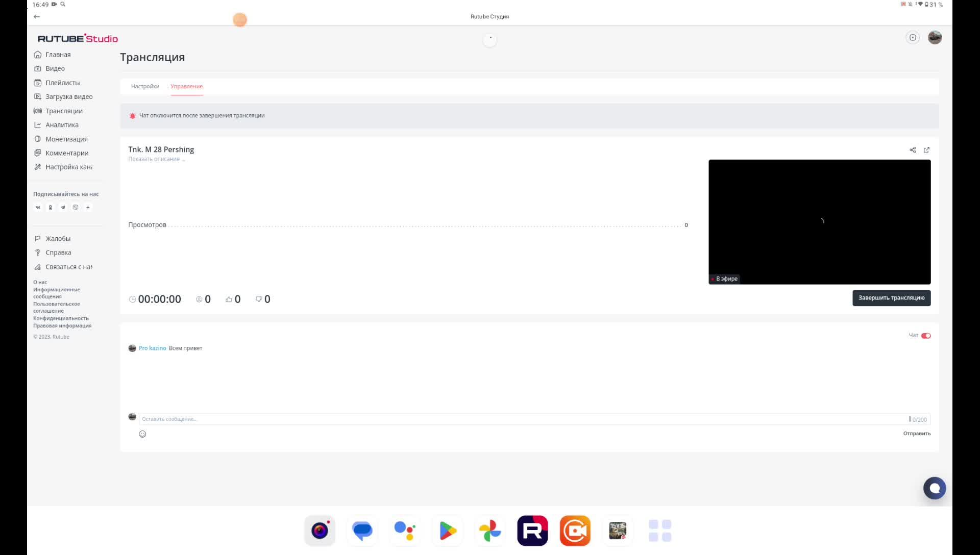Open the support chat bubble
Viewport: 980px width, 555px height.
934,488
